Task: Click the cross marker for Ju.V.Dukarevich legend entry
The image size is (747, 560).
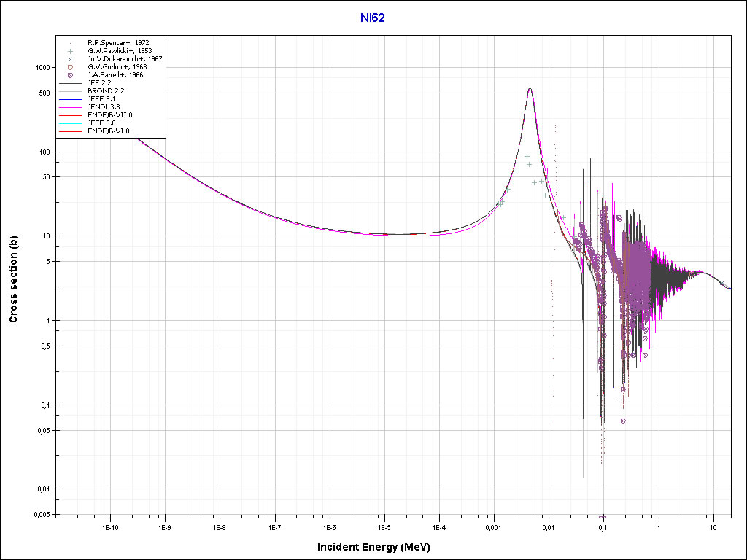Action: coord(71,59)
